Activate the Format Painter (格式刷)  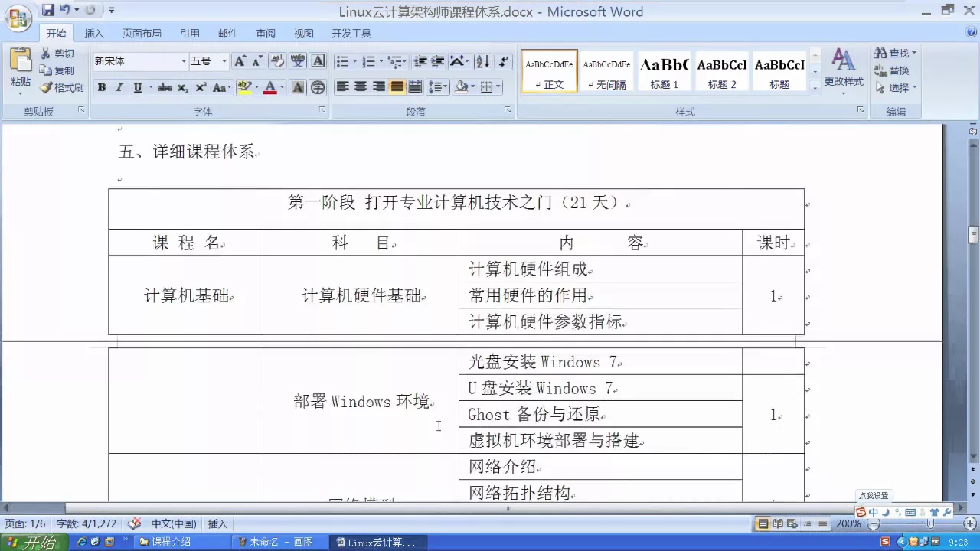62,87
